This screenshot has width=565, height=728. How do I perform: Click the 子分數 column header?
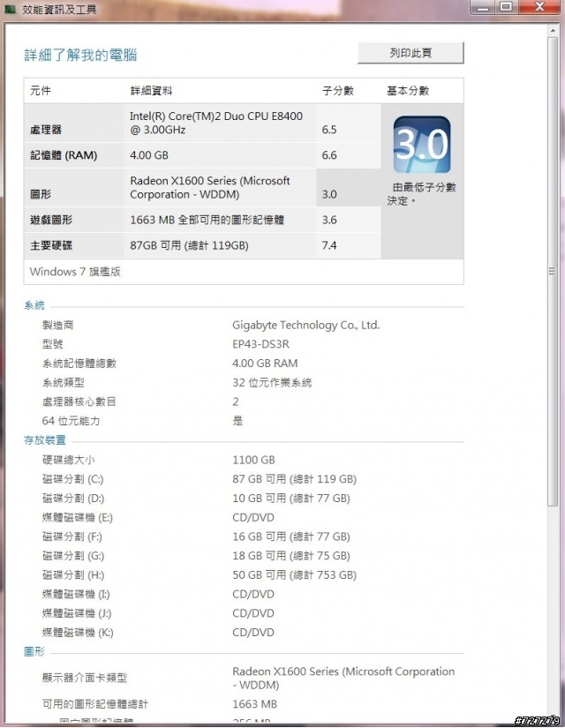coord(338,91)
